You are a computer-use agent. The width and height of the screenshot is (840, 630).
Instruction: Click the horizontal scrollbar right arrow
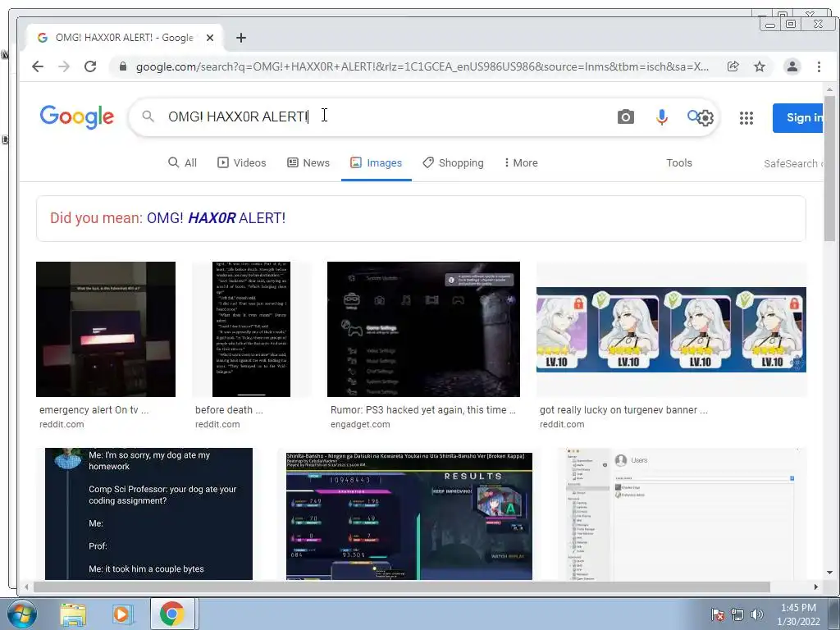pyautogui.click(x=816, y=587)
